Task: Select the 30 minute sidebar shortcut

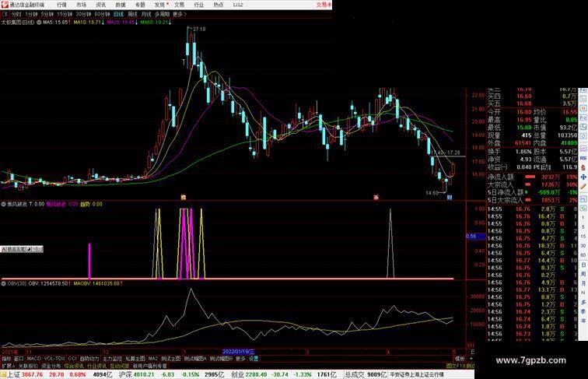Action: [583, 246]
